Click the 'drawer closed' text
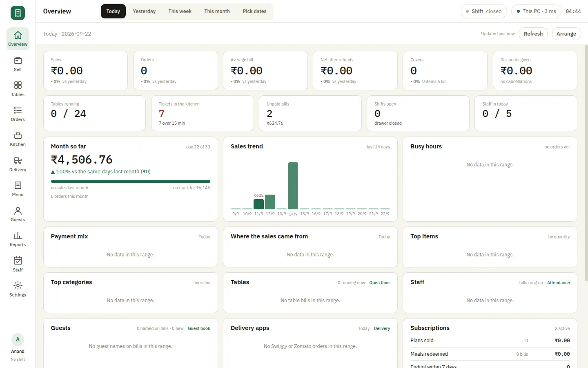The height and width of the screenshot is (368, 588). click(x=388, y=123)
